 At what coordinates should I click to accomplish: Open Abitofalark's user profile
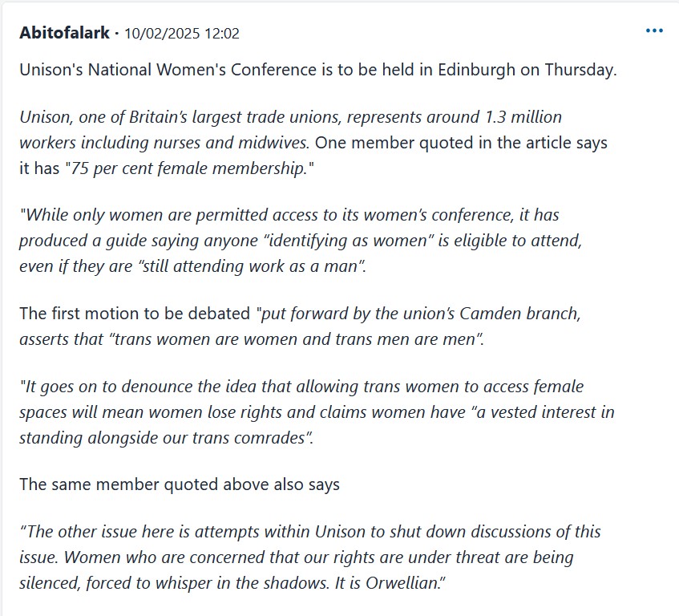65,33
